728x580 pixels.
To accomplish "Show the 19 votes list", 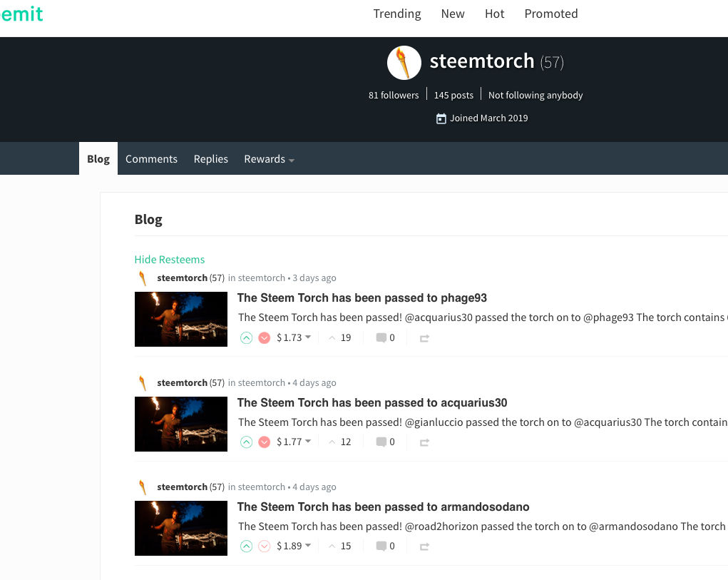I will click(340, 337).
